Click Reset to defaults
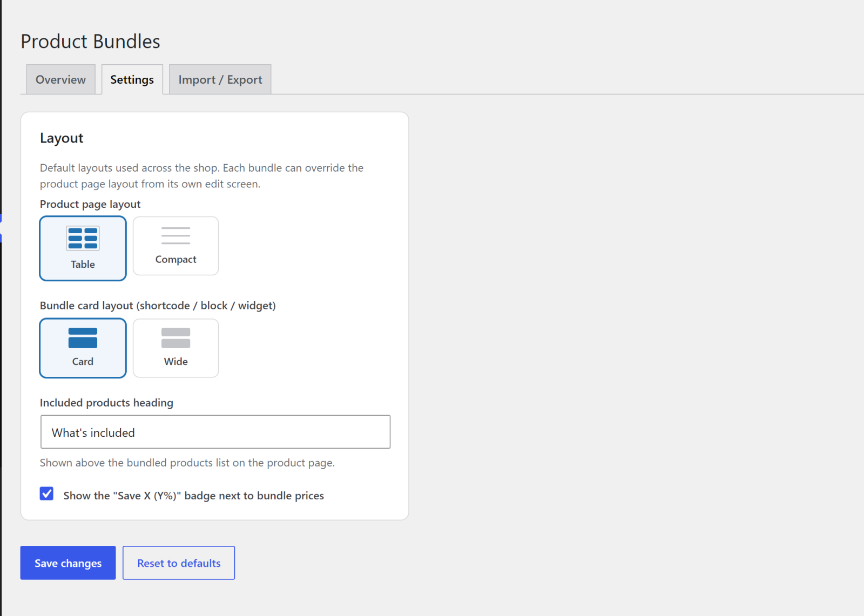 (179, 563)
